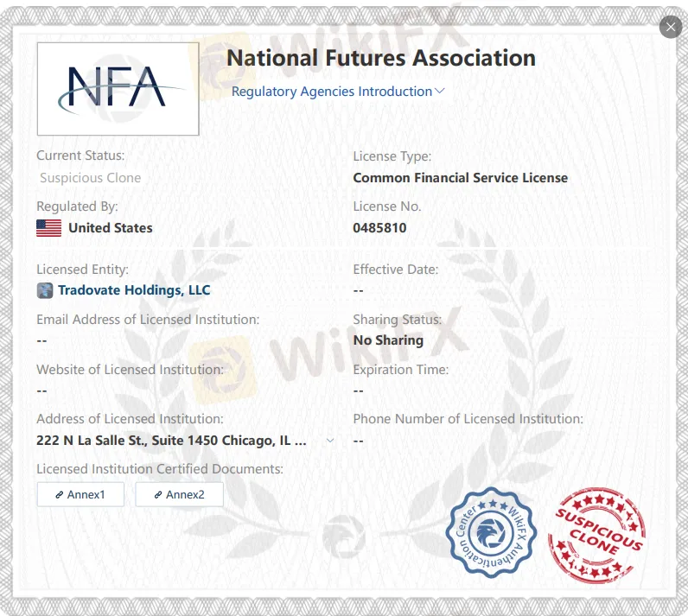Select the 'Suspicious Clone' status text
This screenshot has width=688, height=616.
(x=91, y=178)
